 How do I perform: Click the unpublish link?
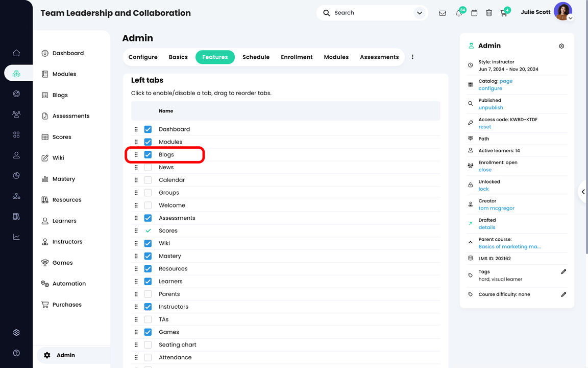[x=491, y=107]
